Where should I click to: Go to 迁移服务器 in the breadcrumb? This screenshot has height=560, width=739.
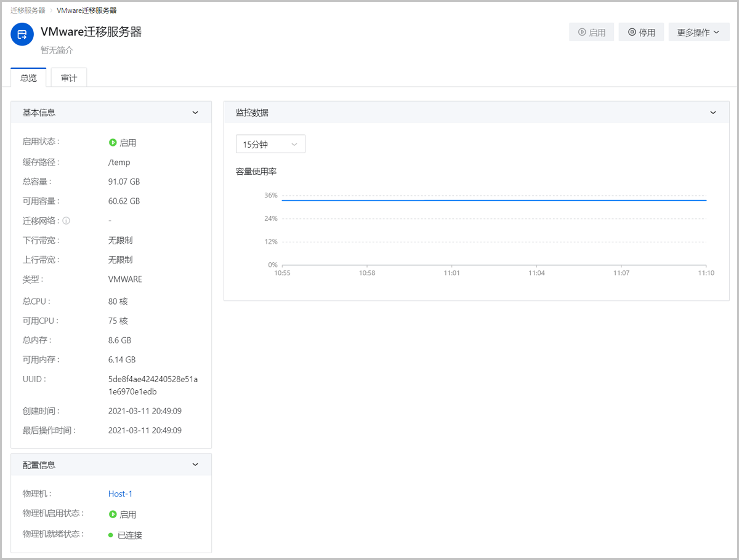[28, 10]
